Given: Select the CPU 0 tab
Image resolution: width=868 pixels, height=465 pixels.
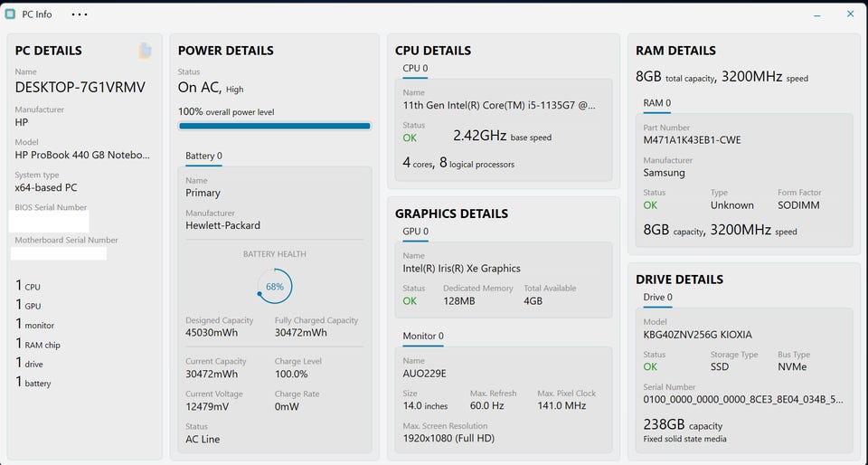Looking at the screenshot, I should [415, 68].
